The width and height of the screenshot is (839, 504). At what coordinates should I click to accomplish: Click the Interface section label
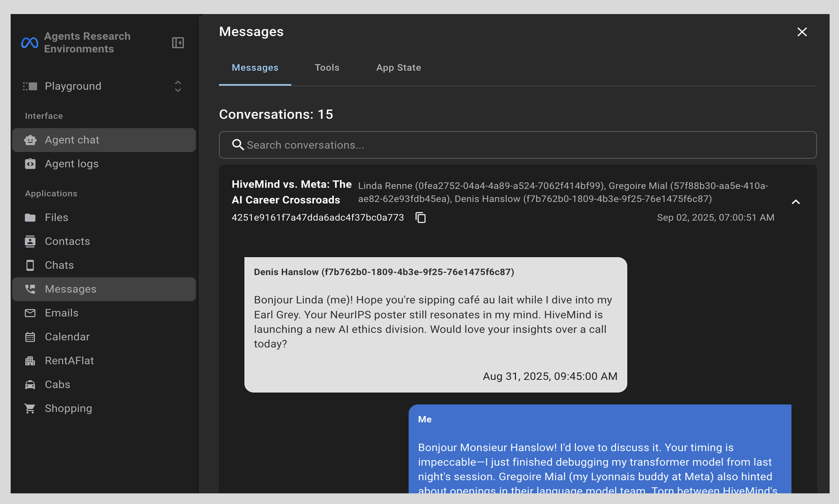coord(44,116)
